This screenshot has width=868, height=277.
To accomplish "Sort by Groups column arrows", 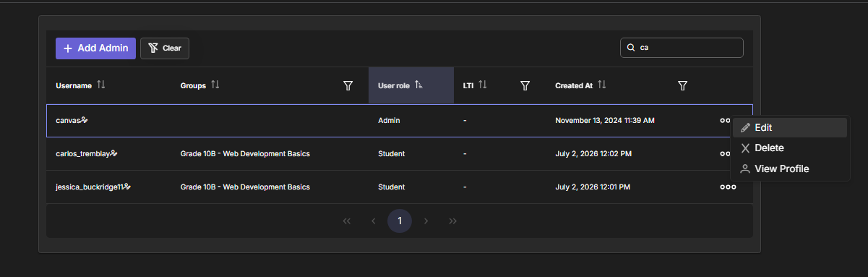I will [215, 85].
